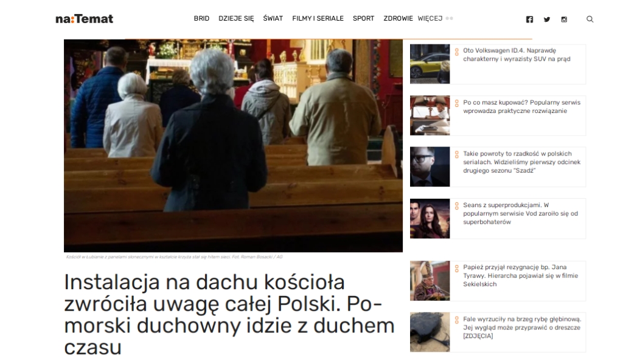Click the yellow Volkswagen car thumbnail
Screen dimensions: 623x364
pyautogui.click(x=430, y=64)
